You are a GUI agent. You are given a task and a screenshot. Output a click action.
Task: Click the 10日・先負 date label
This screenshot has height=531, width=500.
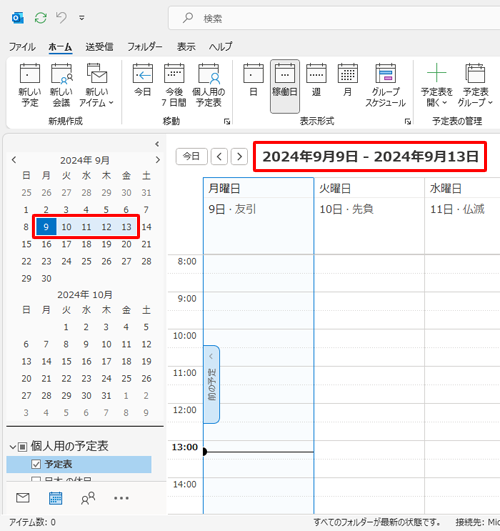coord(346,209)
